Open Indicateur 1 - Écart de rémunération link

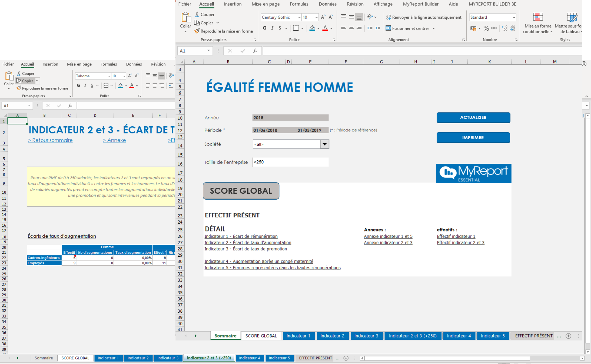tap(241, 236)
